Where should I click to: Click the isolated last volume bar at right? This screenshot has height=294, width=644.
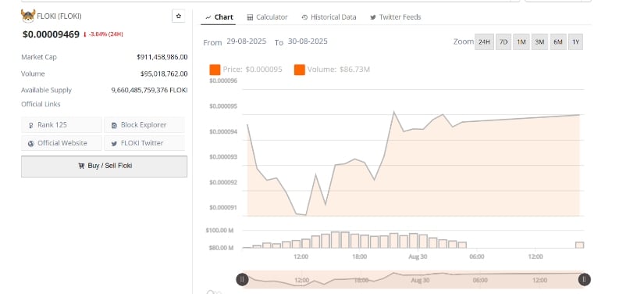[x=579, y=245]
